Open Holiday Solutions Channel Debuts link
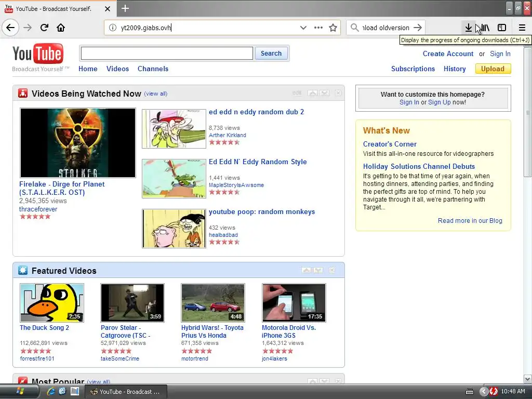532x399 pixels. click(419, 166)
